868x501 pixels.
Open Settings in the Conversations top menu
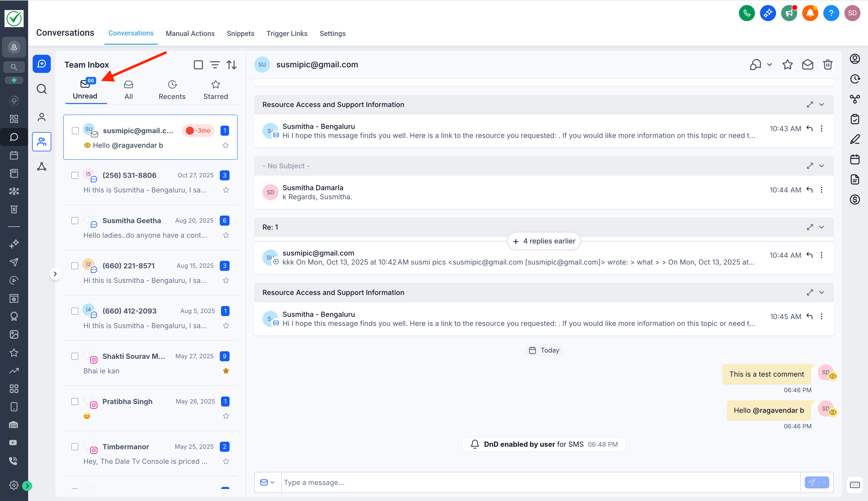pos(332,33)
